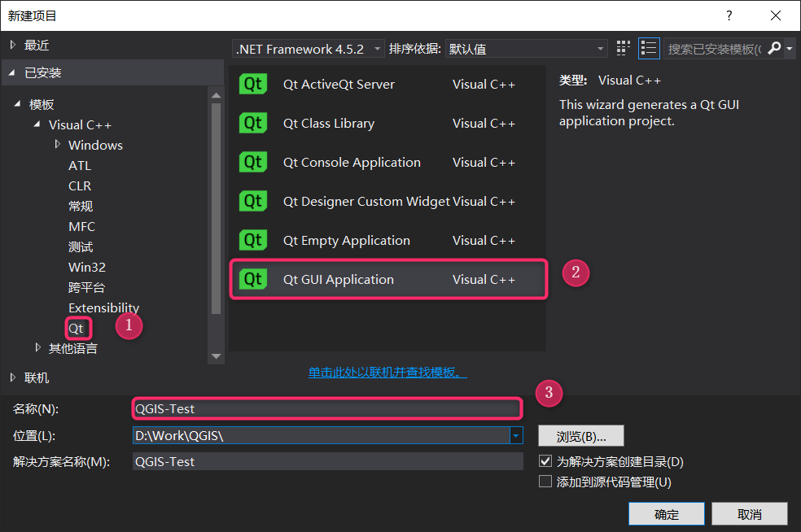Select the Qt template category
This screenshot has height=532, width=801.
tap(76, 329)
